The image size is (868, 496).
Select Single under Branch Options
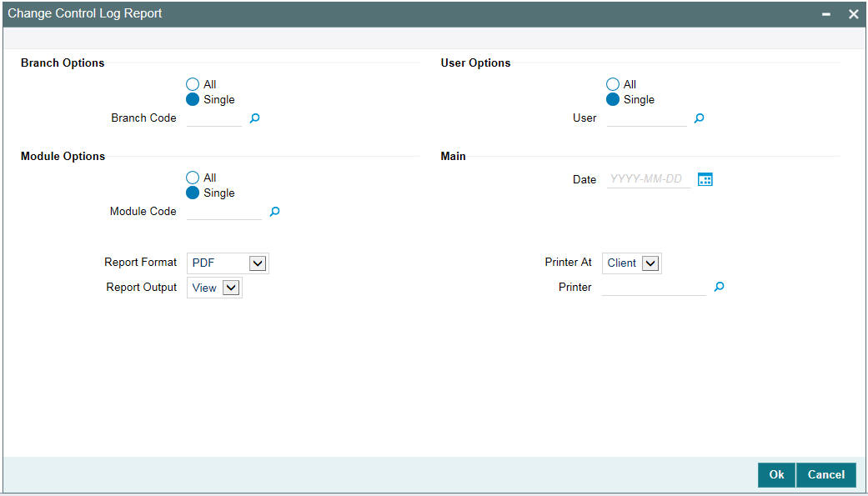(x=192, y=100)
